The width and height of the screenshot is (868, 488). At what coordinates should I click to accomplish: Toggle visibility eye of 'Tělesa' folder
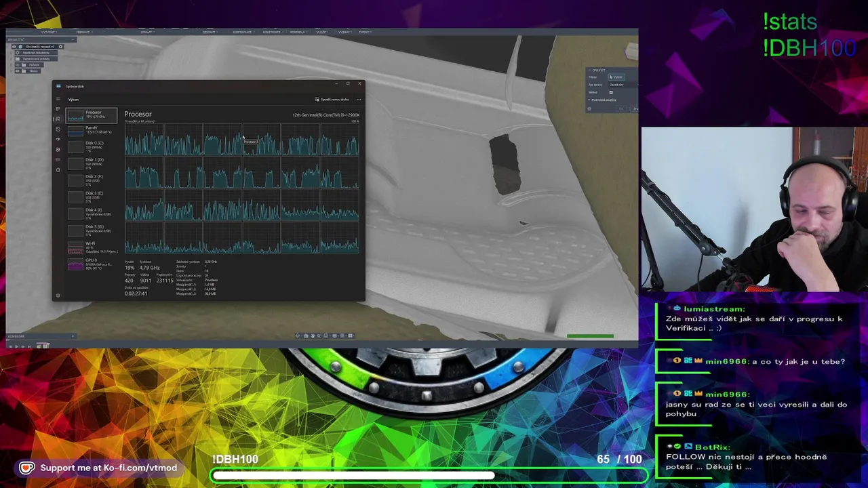pos(17,71)
